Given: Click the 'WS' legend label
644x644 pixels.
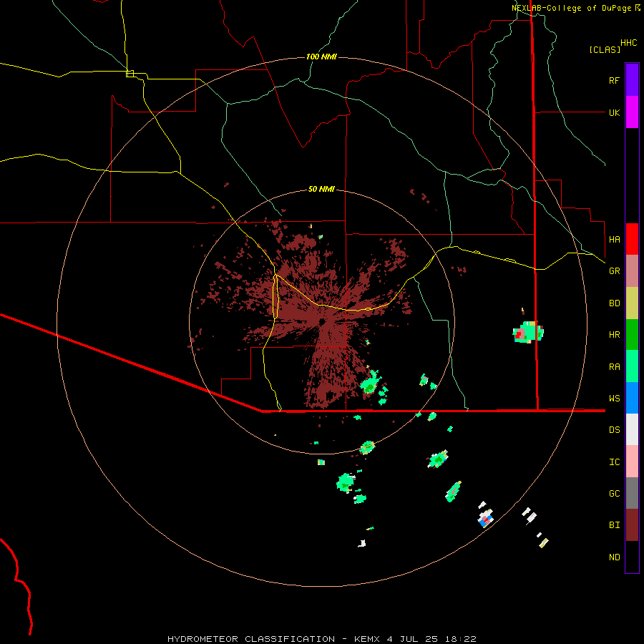Looking at the screenshot, I should coord(614,398).
